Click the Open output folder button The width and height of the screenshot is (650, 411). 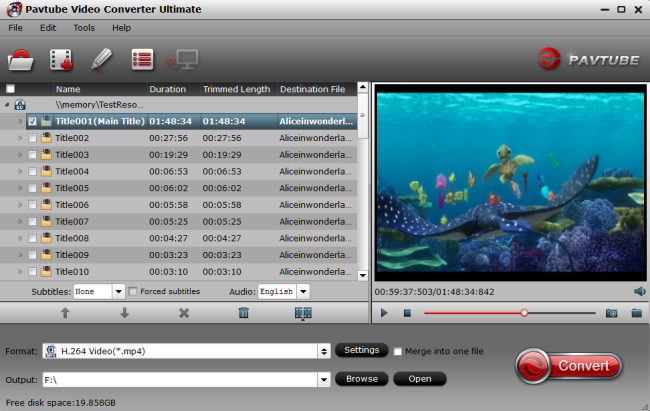[420, 379]
